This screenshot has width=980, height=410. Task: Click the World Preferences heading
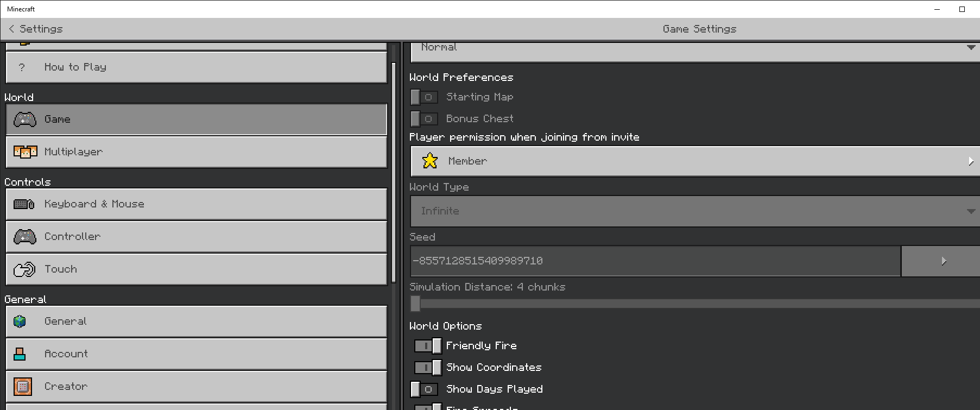[461, 78]
